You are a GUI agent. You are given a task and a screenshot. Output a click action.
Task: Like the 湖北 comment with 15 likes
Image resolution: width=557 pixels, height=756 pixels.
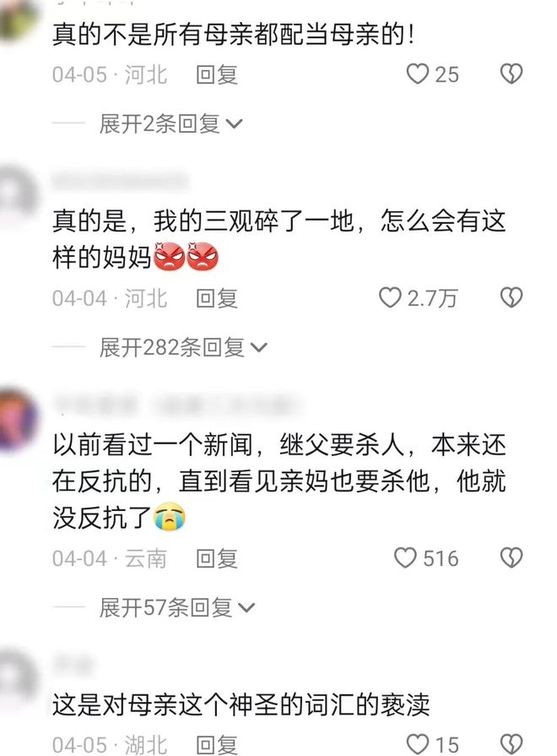click(x=417, y=744)
